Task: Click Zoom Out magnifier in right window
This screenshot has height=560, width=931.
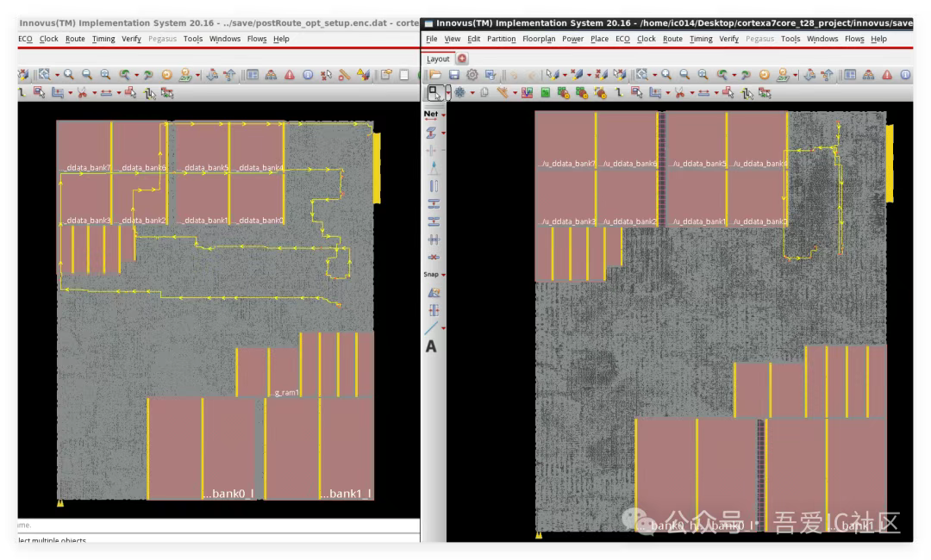Action: (684, 75)
